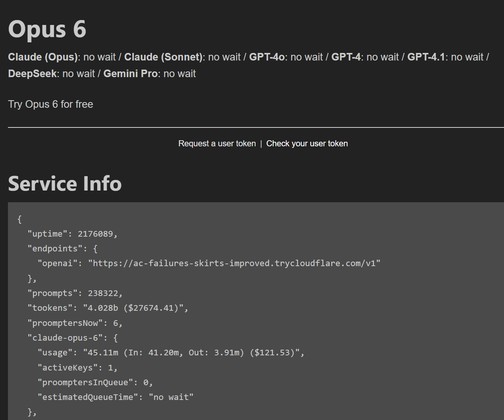The image size is (504, 420).
Task: Click the bold "Gemini Pro" status label
Action: [x=130, y=74]
